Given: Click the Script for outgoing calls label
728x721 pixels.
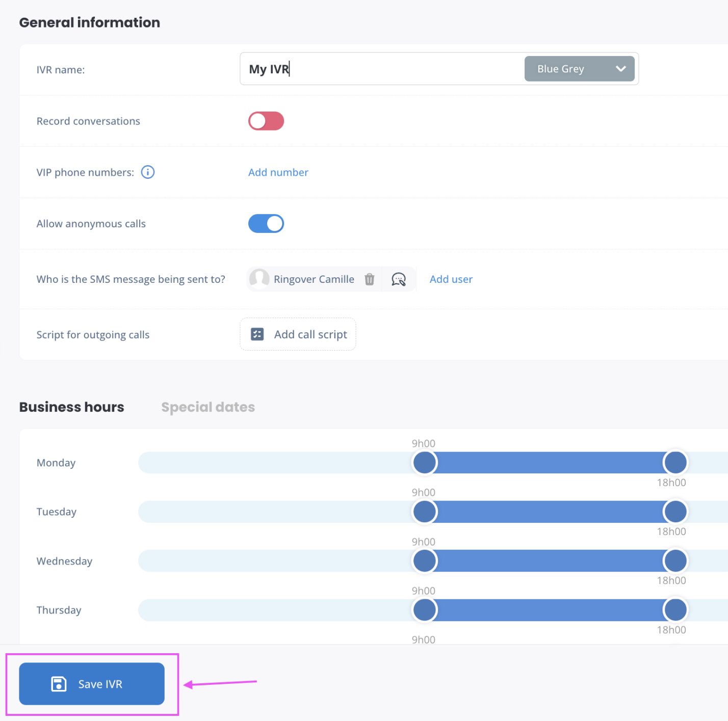Looking at the screenshot, I should click(x=93, y=335).
